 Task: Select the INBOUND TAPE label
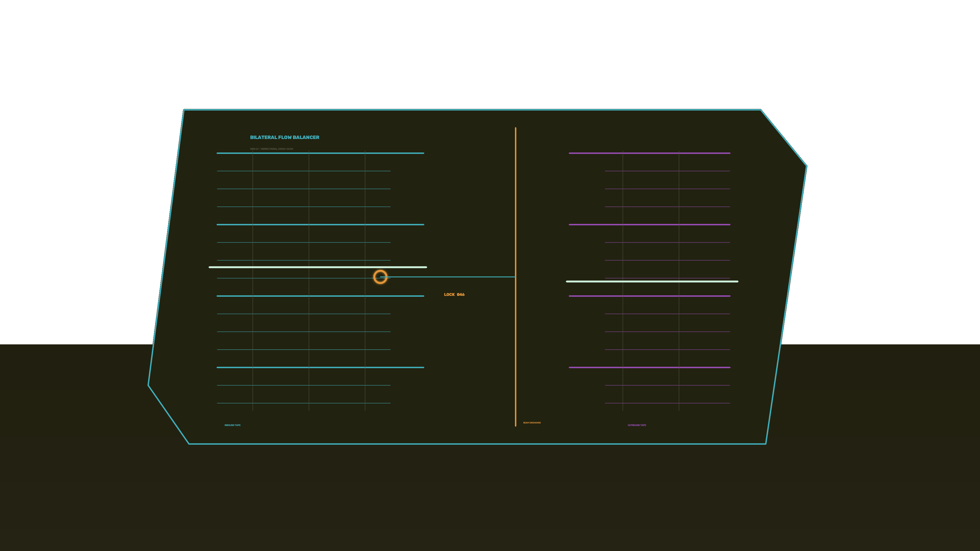coord(232,425)
